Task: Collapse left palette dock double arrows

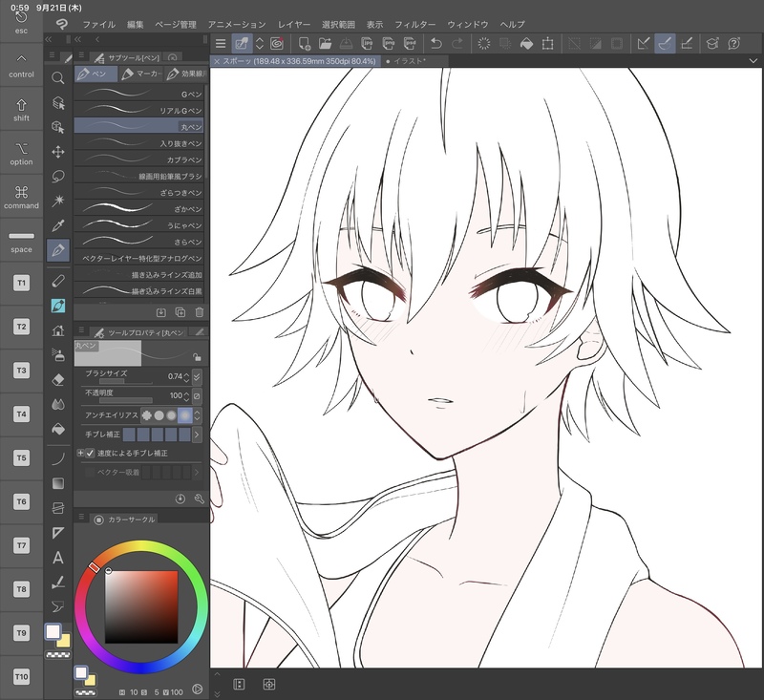Action: [48, 39]
